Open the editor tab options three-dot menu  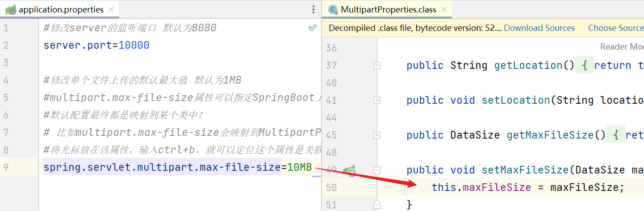coord(314,9)
